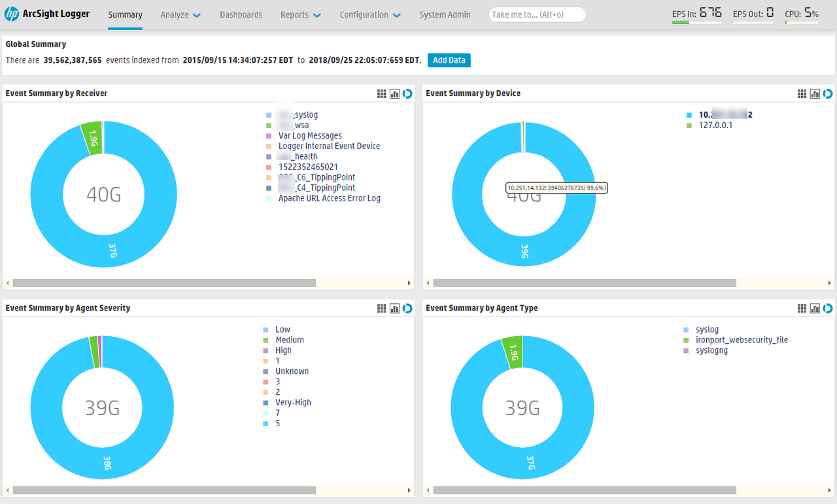Show bar chart view for Agent Type panel
837x504 pixels.
[815, 309]
